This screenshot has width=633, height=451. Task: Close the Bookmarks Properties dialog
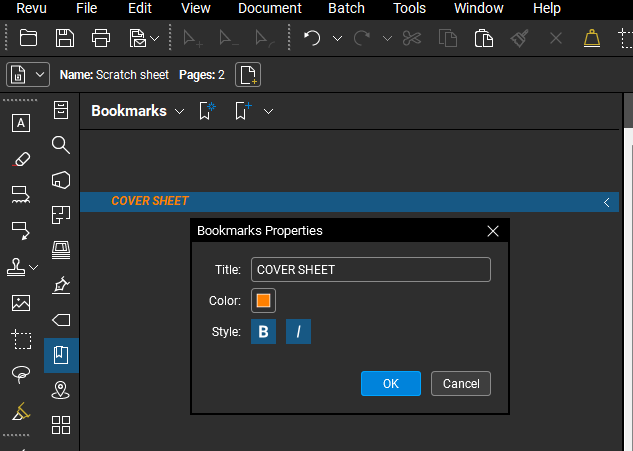click(x=493, y=231)
